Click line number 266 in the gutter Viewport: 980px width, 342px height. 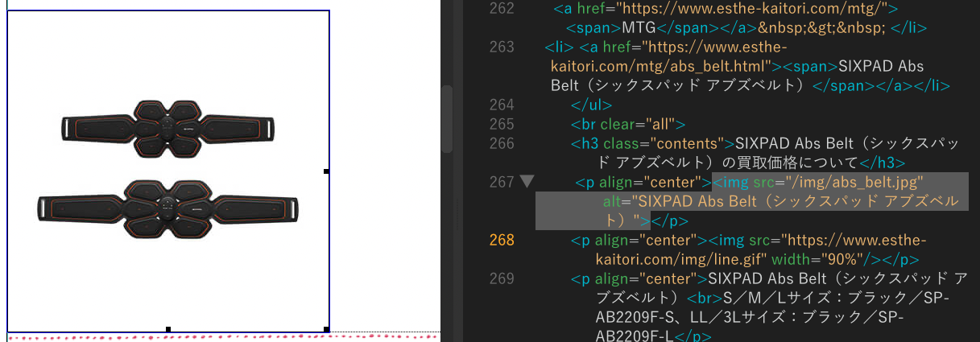pos(501,143)
